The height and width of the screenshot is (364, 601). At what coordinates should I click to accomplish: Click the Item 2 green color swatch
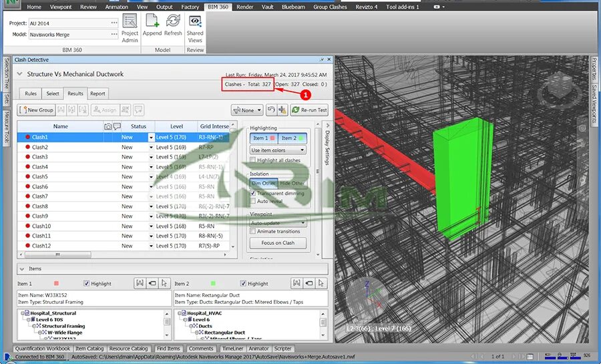pyautogui.click(x=213, y=284)
